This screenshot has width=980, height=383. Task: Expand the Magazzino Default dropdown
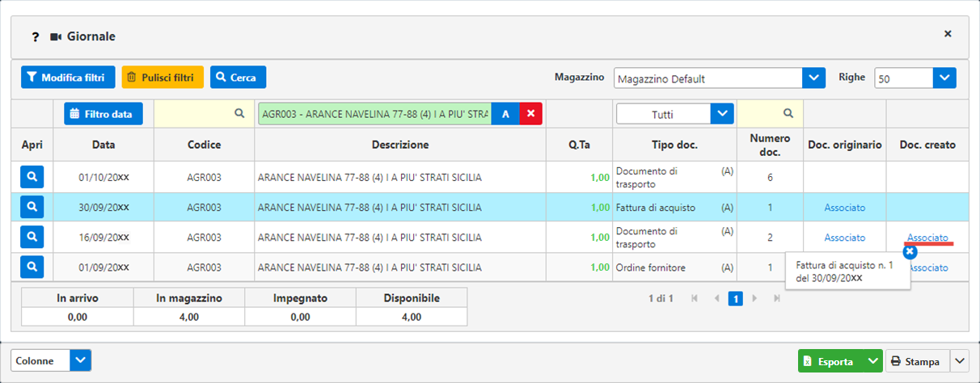tap(813, 78)
